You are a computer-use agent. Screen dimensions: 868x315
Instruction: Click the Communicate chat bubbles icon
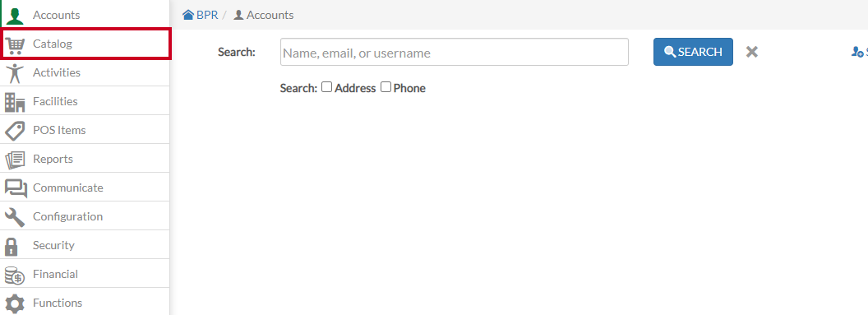[x=16, y=188]
